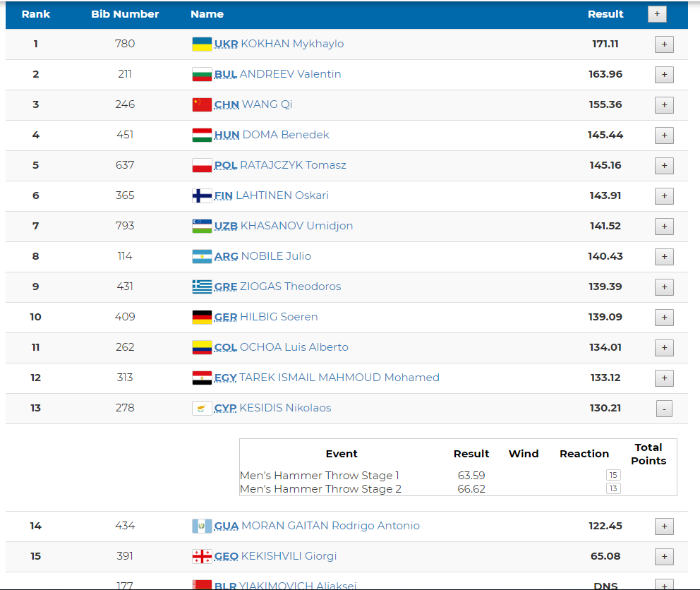Click the Result column header
Screen dimensions: 700x590
tap(605, 14)
